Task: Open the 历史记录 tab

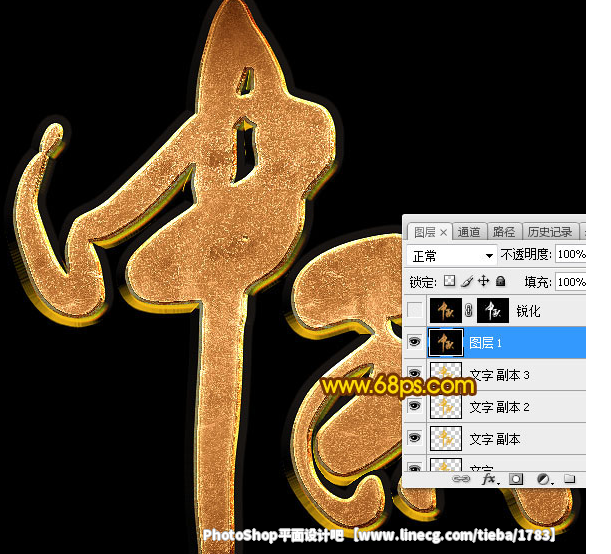Action: pos(549,232)
